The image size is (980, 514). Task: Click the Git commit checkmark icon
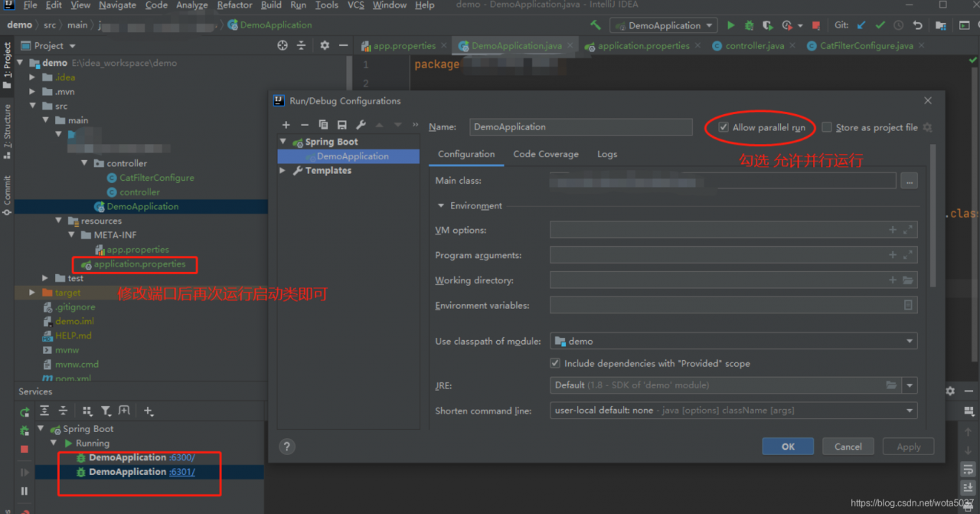click(880, 25)
